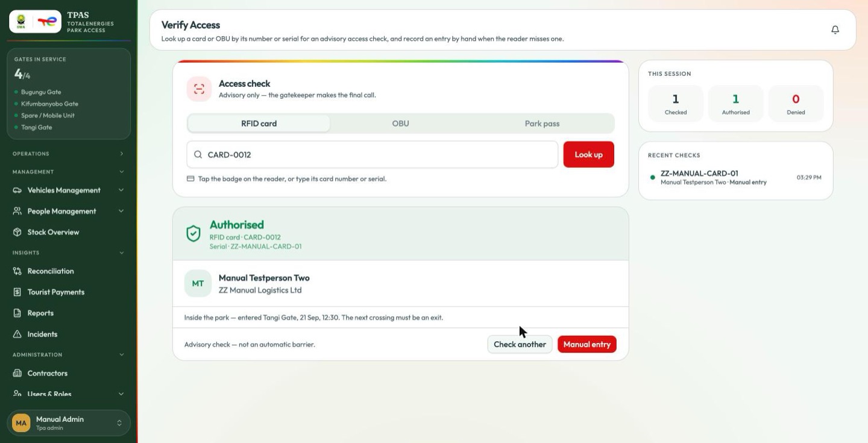Open Tourist Payments icon in sidebar
This screenshot has width=868, height=443.
(x=17, y=292)
